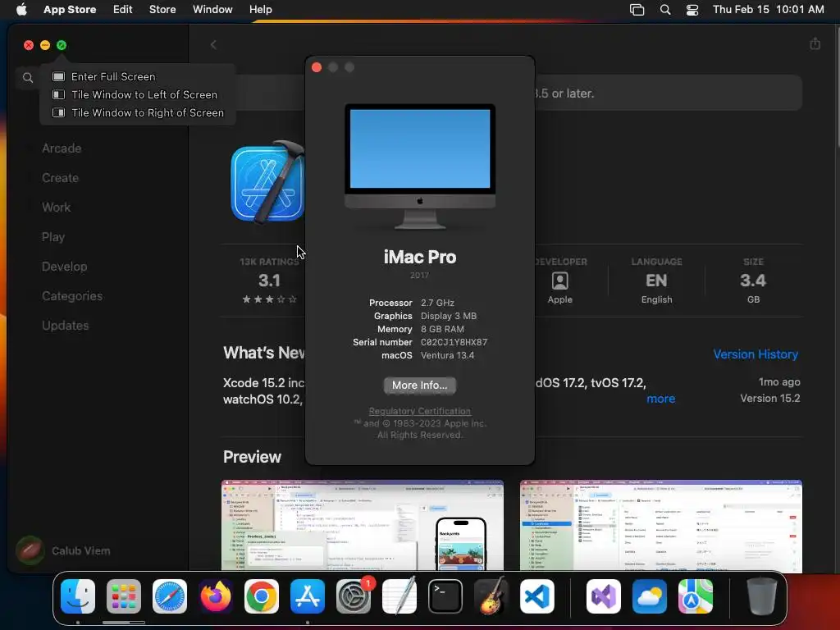Screen dimensions: 840x630
Task: Click the green zoom button of App Store
Action: coord(62,45)
